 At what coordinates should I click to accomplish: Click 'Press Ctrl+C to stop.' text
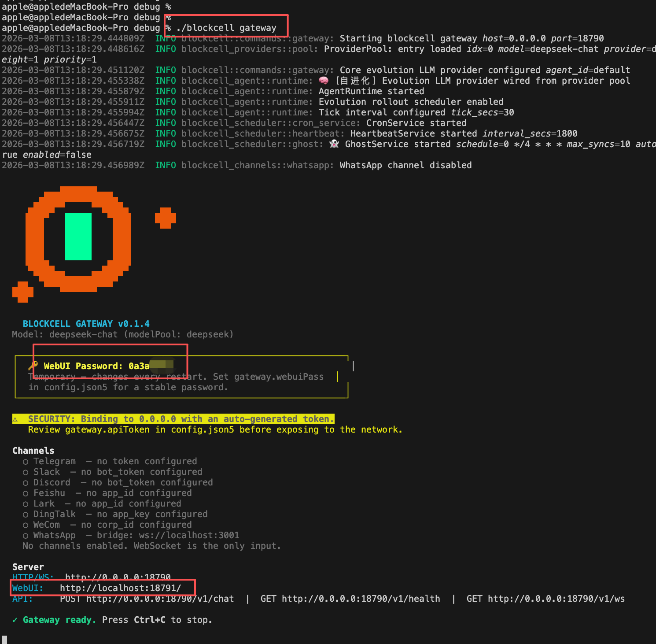[157, 620]
